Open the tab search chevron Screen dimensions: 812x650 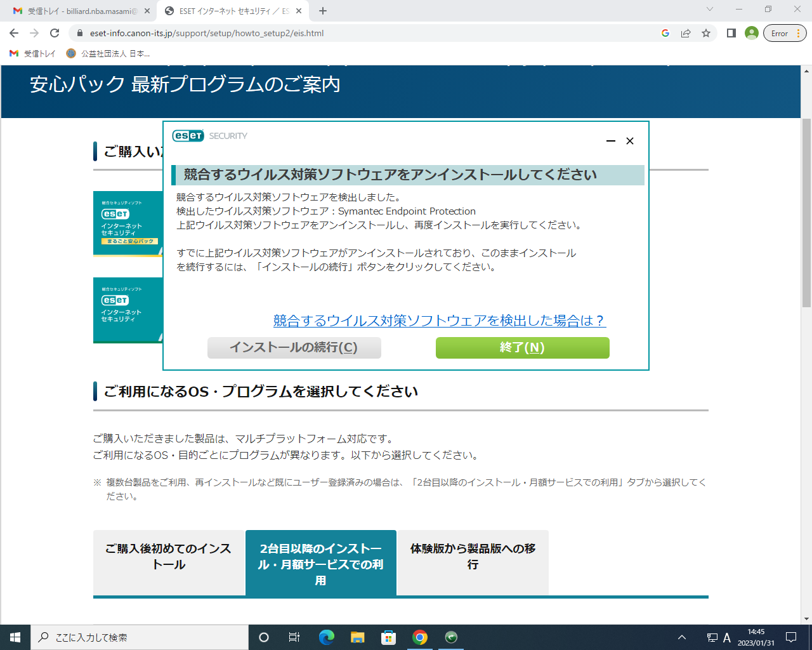tap(710, 10)
